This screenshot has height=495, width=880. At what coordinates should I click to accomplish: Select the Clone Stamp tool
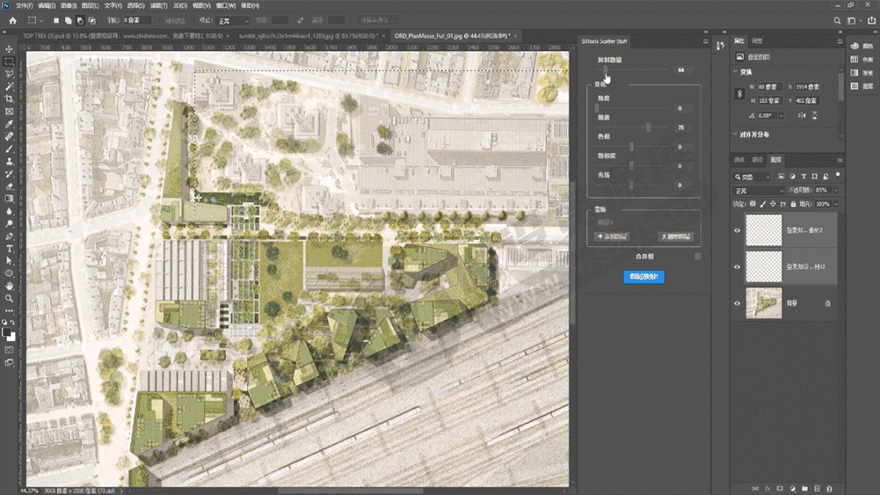point(9,161)
